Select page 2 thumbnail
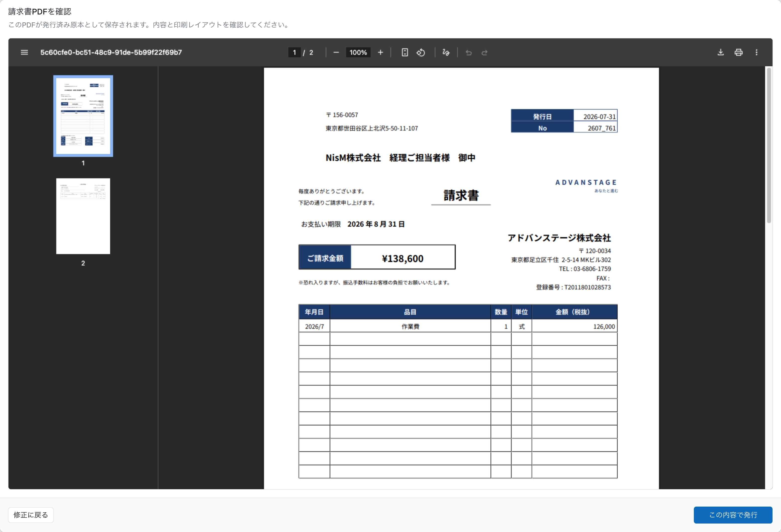Viewport: 781px width, 532px height. [x=83, y=216]
